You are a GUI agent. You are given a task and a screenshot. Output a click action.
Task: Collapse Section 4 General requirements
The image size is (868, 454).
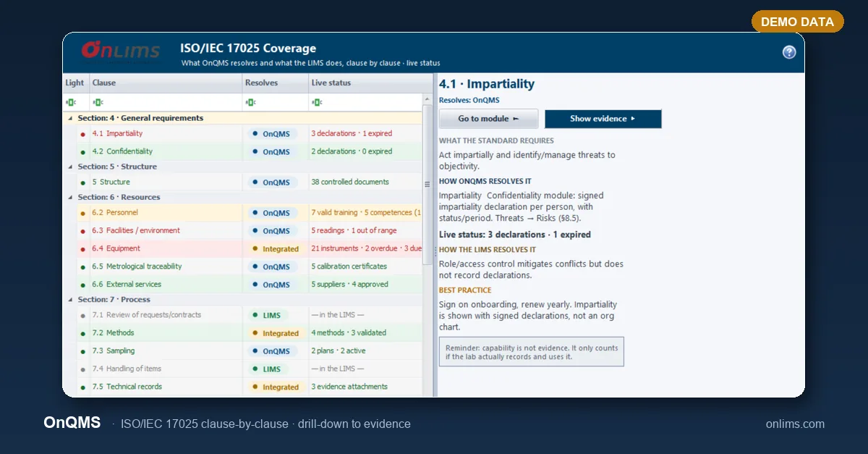[70, 118]
